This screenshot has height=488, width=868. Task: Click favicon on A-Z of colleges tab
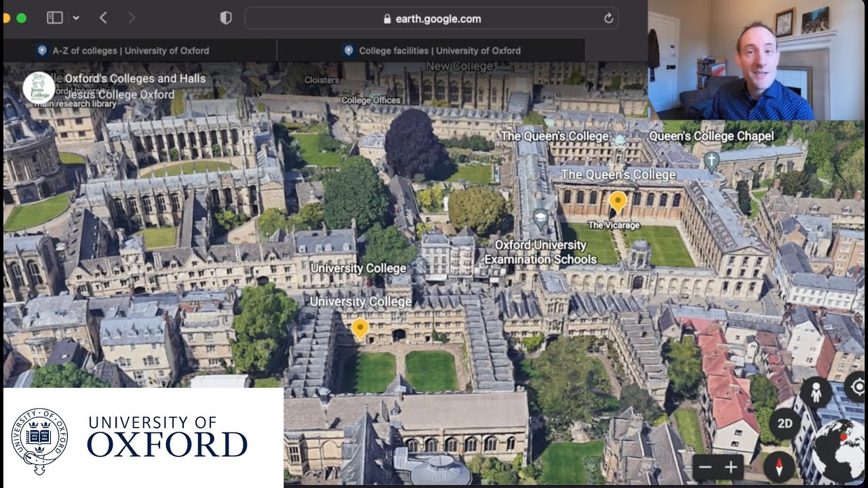click(42, 50)
